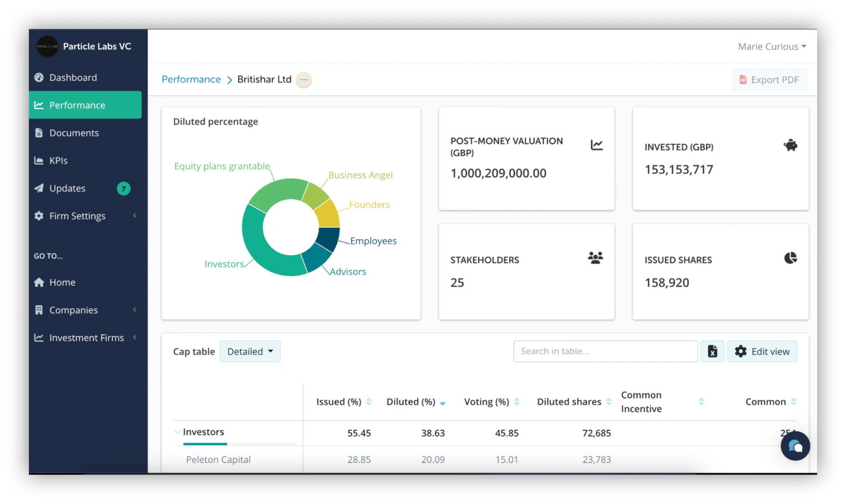The height and width of the screenshot is (504, 846).
Task: Click the piggy bank icon on Invested card
Action: (x=790, y=145)
